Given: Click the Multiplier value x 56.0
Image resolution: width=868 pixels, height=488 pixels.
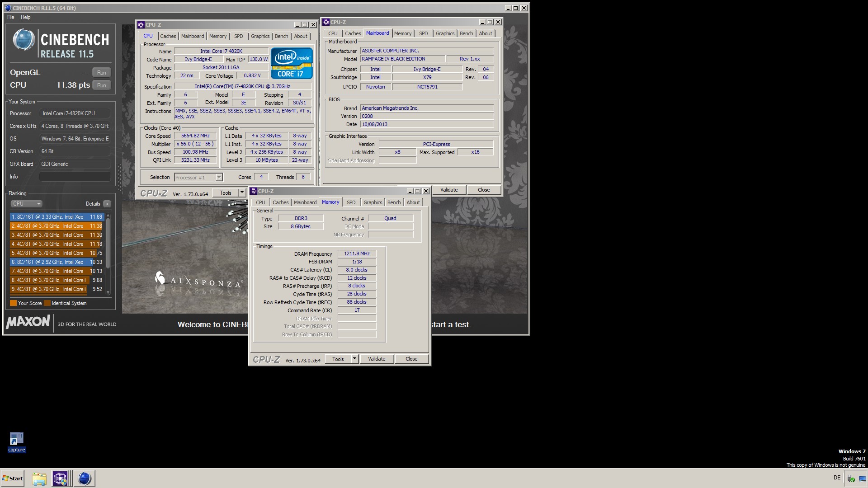Looking at the screenshot, I should 195,144.
